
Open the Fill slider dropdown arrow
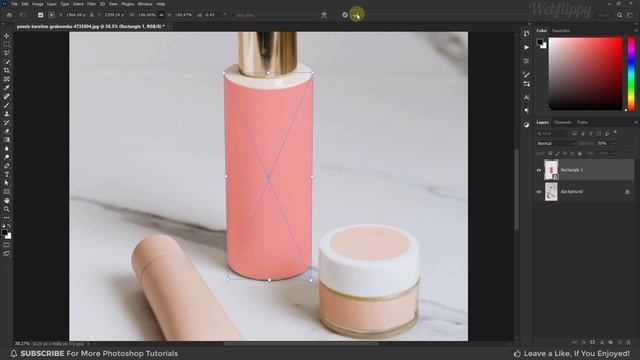(x=613, y=153)
